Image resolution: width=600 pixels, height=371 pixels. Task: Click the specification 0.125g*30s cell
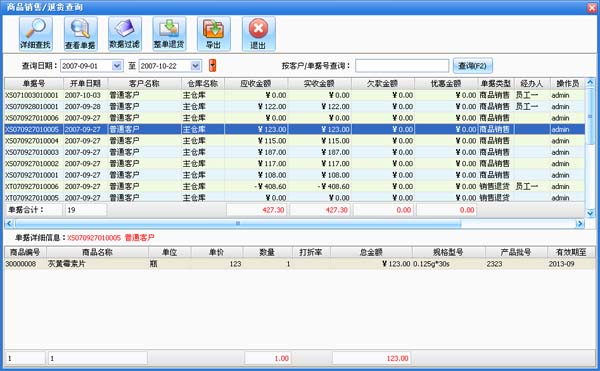pyautogui.click(x=448, y=264)
